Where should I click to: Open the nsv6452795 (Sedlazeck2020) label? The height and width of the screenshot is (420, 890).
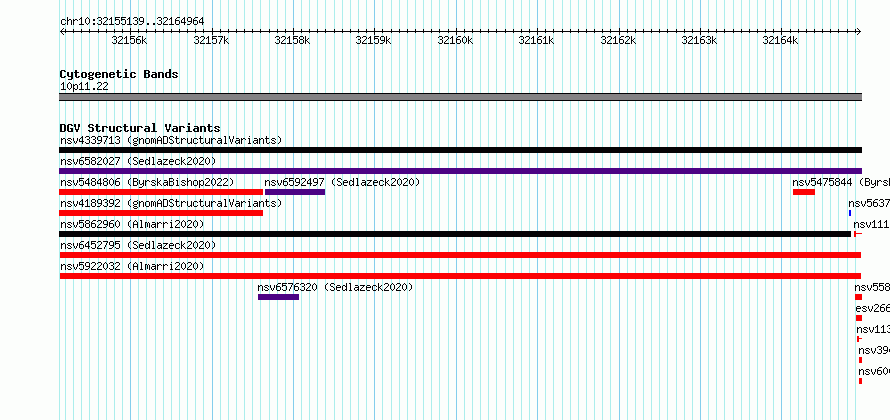tap(138, 245)
